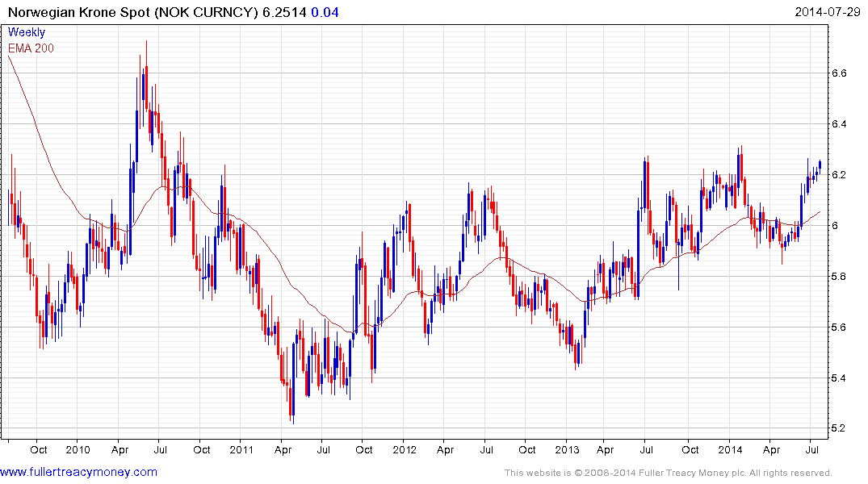
Task: Click the 5.6 price axis label
Action: point(839,328)
